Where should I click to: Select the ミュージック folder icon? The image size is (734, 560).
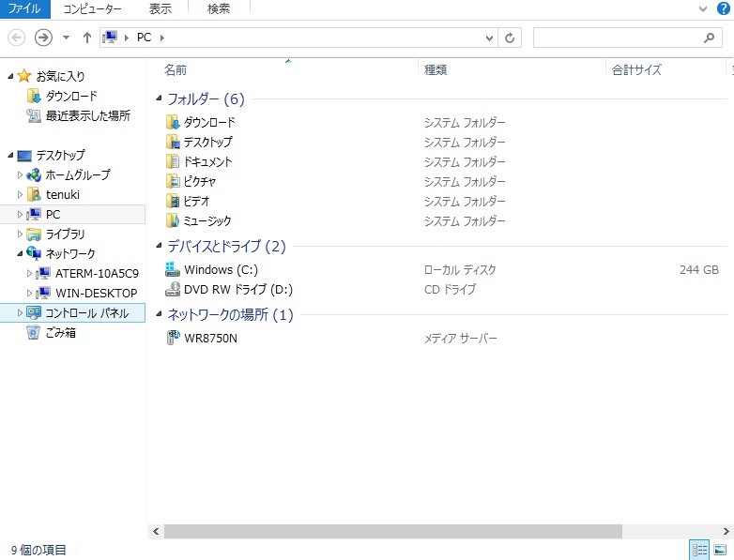coord(173,221)
